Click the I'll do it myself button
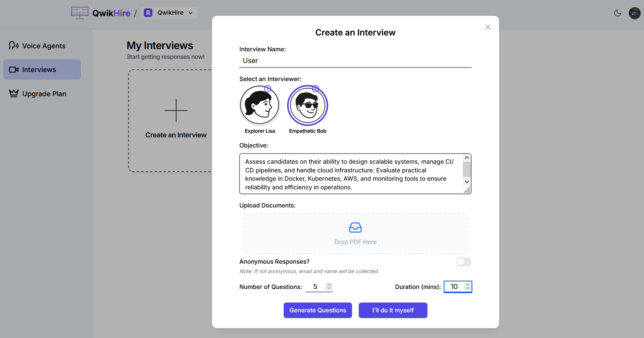Viewport: 644px width, 338px height. pyautogui.click(x=393, y=310)
